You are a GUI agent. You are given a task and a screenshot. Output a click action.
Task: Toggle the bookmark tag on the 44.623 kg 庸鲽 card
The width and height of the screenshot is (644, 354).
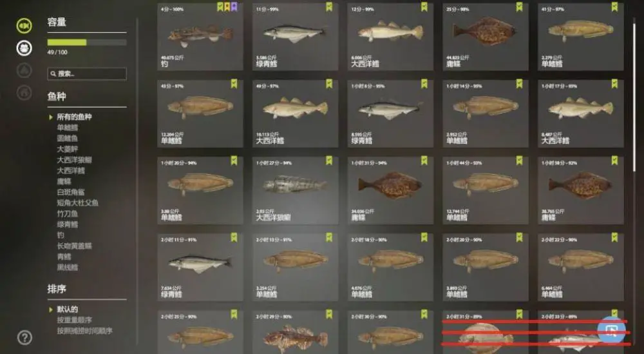(x=519, y=6)
